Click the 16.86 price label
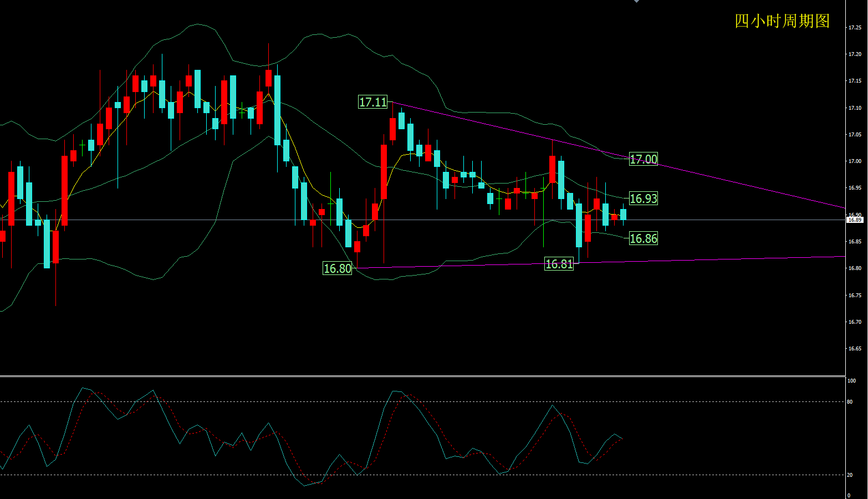This screenshot has height=499, width=868. point(644,238)
